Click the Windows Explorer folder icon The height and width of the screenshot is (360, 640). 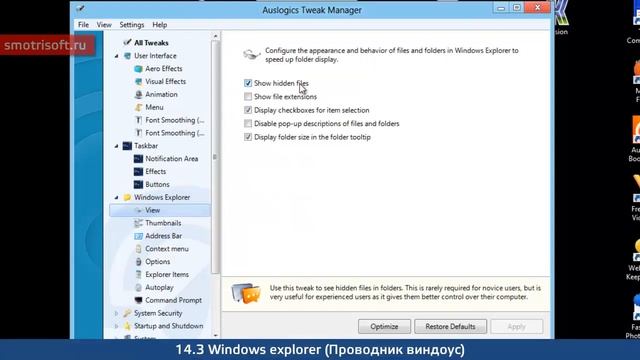127,197
